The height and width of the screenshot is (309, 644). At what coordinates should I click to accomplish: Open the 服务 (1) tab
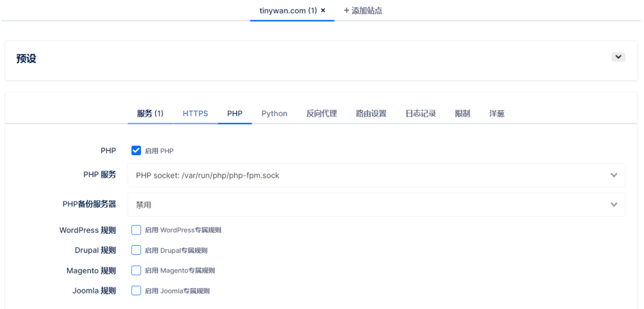tap(150, 114)
